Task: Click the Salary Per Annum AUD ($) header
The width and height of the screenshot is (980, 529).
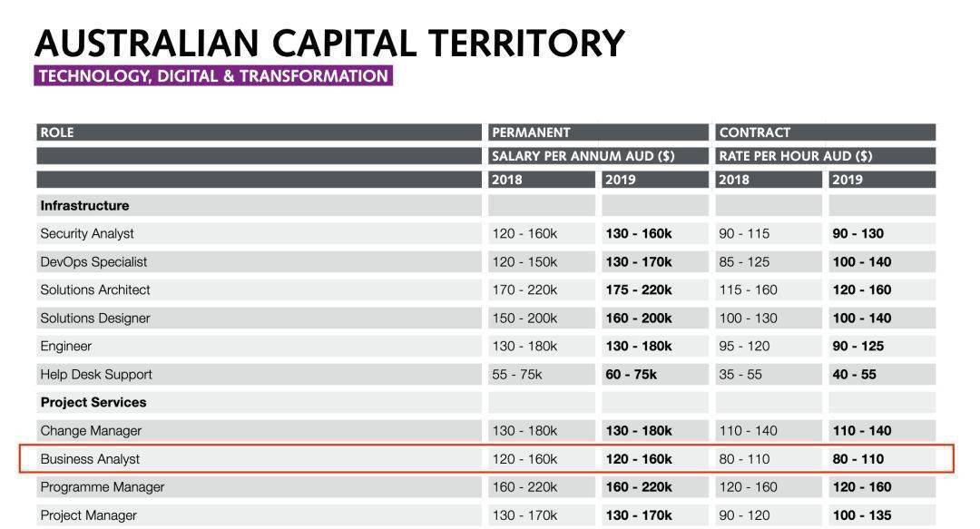Action: [598, 156]
